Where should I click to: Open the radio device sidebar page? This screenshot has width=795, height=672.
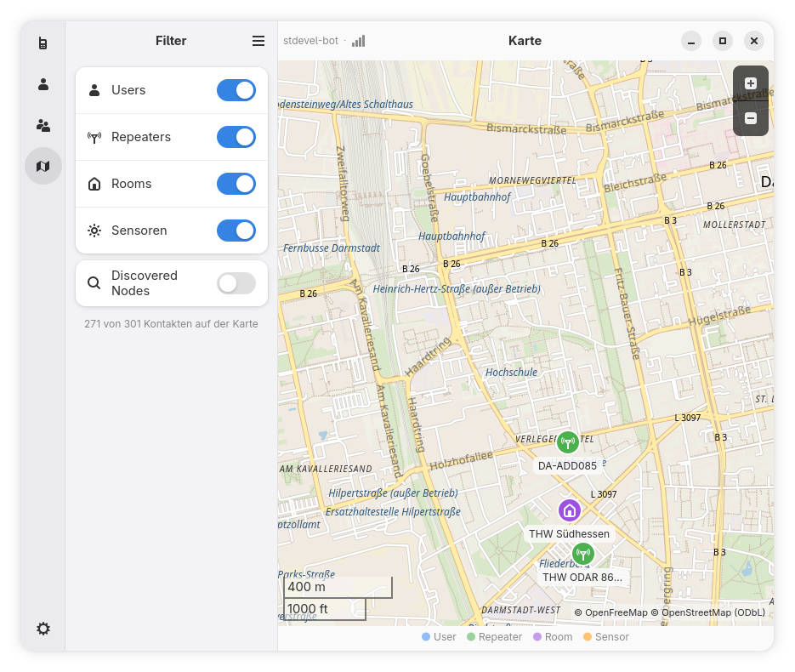click(x=43, y=43)
